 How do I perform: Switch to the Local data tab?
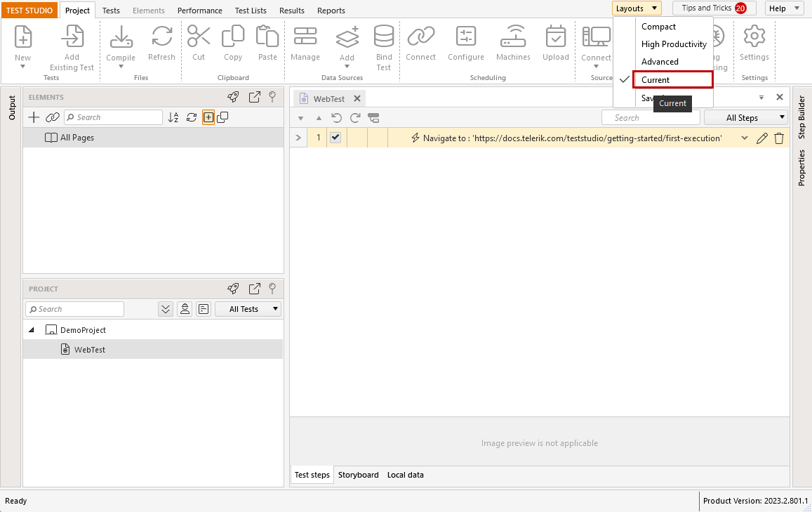(406, 475)
